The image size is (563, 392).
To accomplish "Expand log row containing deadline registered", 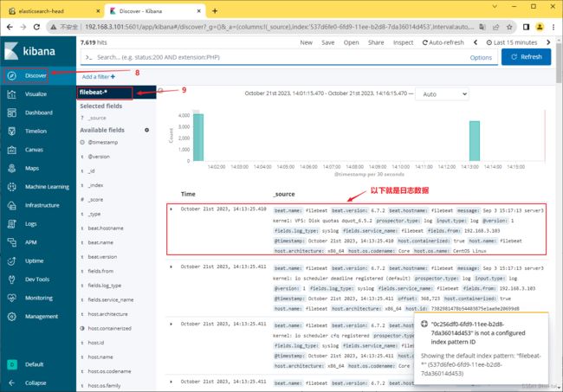I will pyautogui.click(x=171, y=267).
